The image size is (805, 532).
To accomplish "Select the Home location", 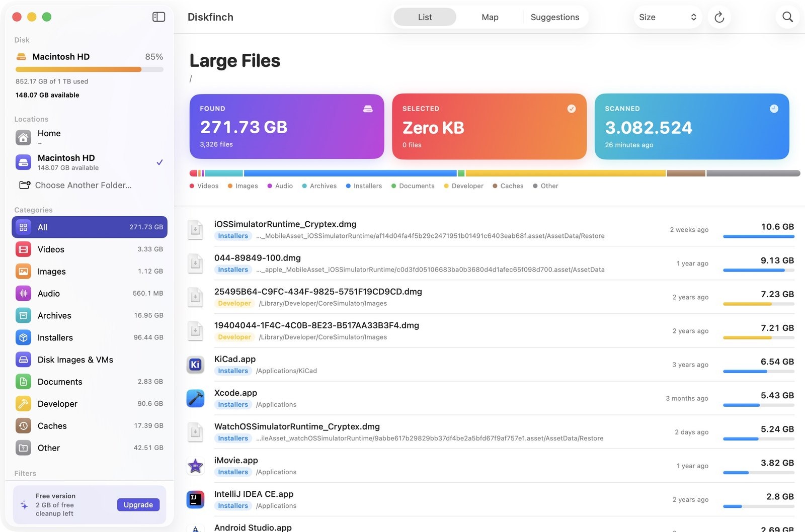I will click(90, 137).
